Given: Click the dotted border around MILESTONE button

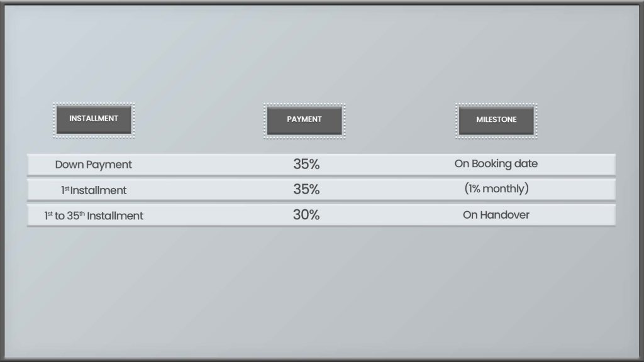Looking at the screenshot, I should (496, 104).
